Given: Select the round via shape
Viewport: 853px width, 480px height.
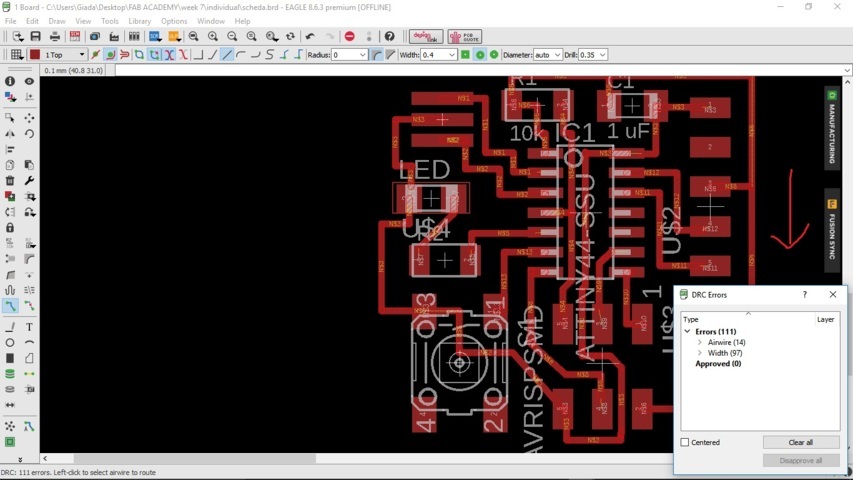Looking at the screenshot, I should point(480,54).
